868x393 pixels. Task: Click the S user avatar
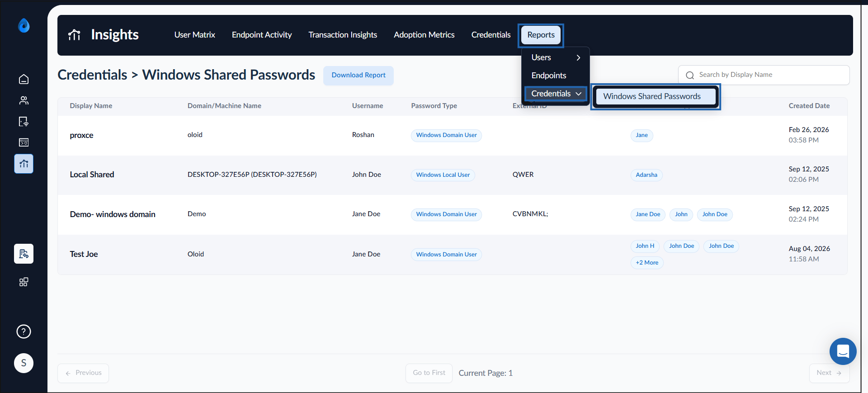pos(24,363)
